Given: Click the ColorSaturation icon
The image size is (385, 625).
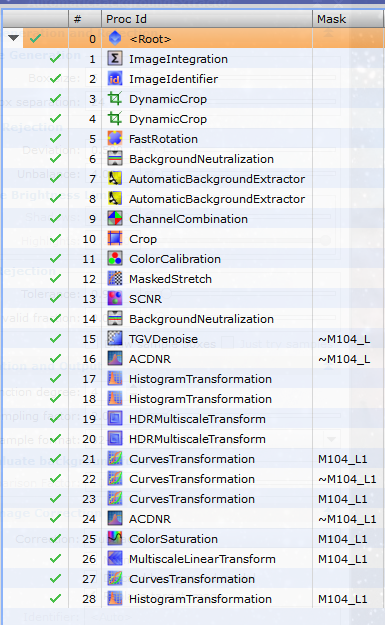Looking at the screenshot, I should click(x=115, y=539).
